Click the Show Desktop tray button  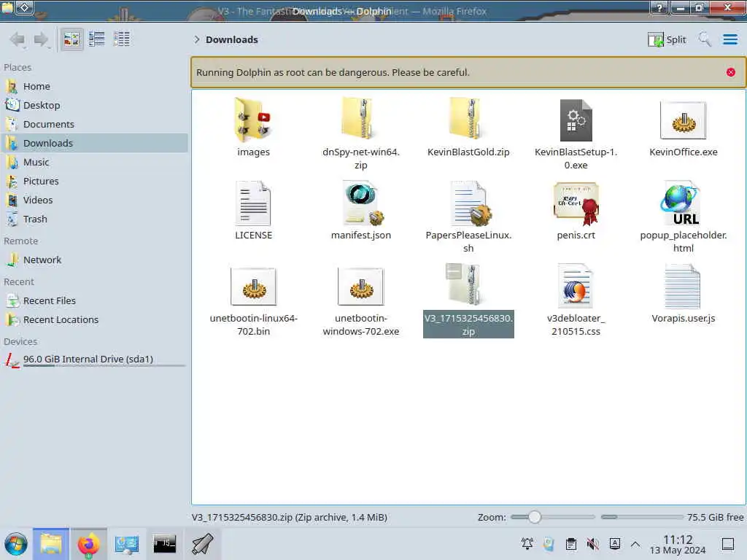pyautogui.click(x=727, y=544)
